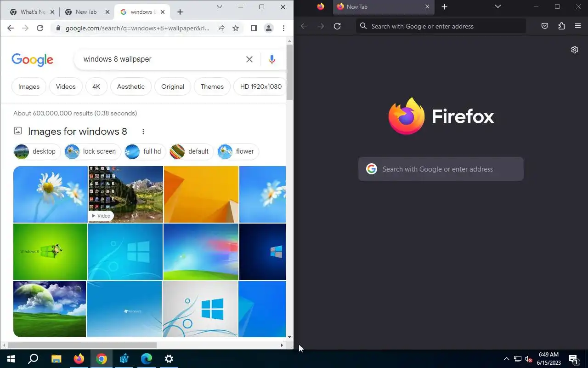The width and height of the screenshot is (588, 368).
Task: Select Aesthetic filter chip
Action: (x=131, y=86)
